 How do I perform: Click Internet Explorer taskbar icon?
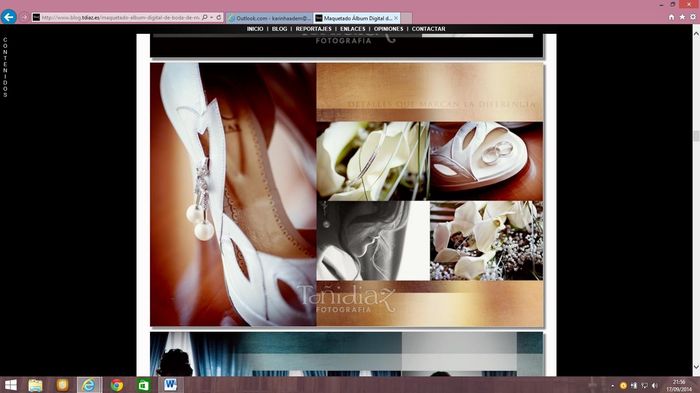pos(88,385)
